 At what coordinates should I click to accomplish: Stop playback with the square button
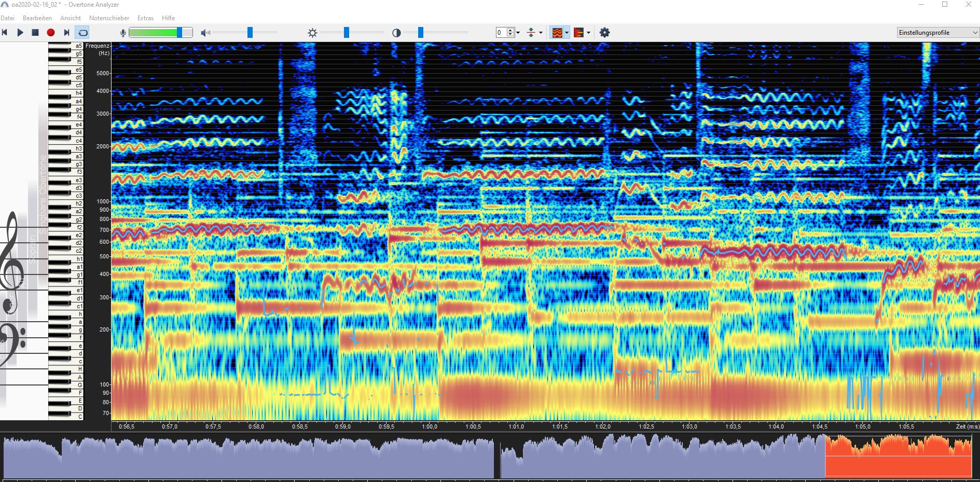(x=35, y=33)
